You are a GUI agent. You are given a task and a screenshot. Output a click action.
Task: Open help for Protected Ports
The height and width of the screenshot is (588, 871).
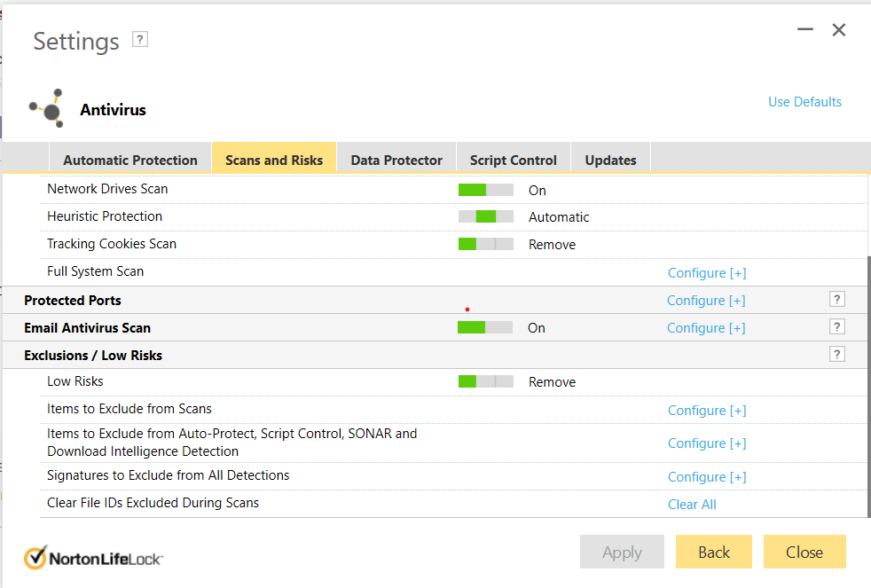click(836, 300)
